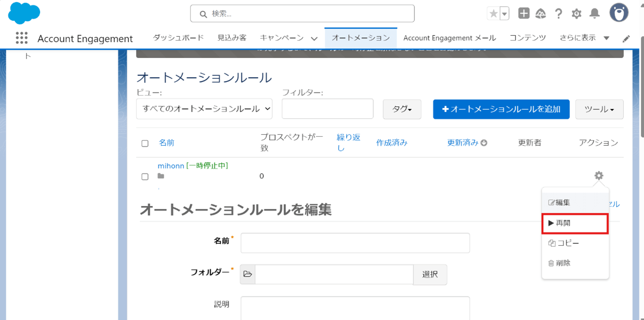Expand the タグ dropdown button
The height and width of the screenshot is (320, 644).
pyautogui.click(x=402, y=109)
